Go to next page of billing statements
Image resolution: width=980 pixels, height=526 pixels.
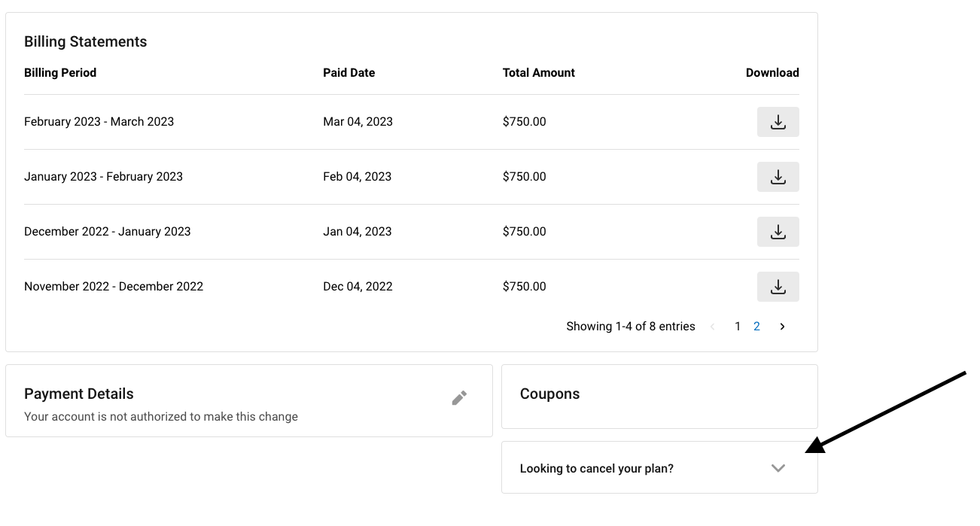click(782, 327)
